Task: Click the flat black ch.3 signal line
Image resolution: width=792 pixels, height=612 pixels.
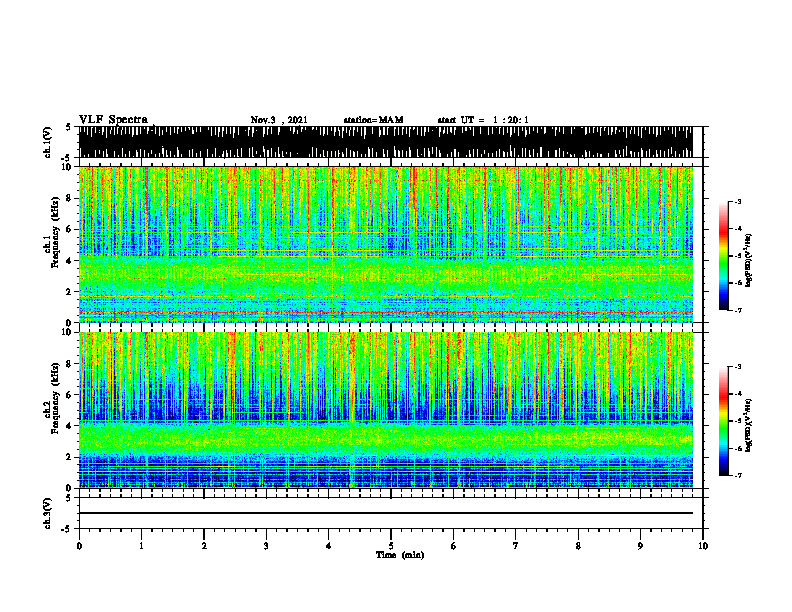Action: tap(385, 513)
